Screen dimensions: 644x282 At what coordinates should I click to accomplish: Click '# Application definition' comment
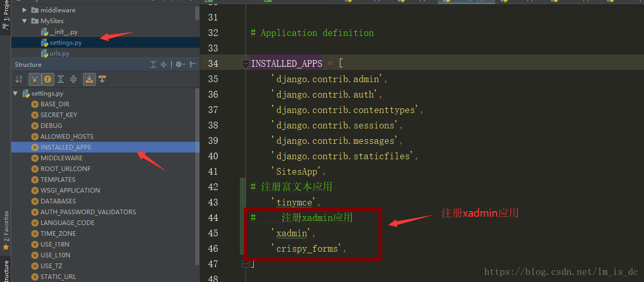coord(312,33)
